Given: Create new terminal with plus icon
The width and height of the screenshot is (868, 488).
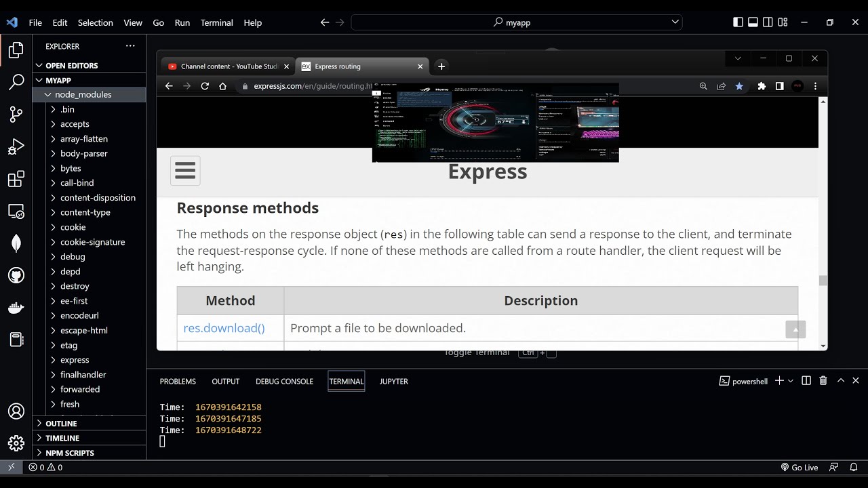Looking at the screenshot, I should (x=779, y=381).
